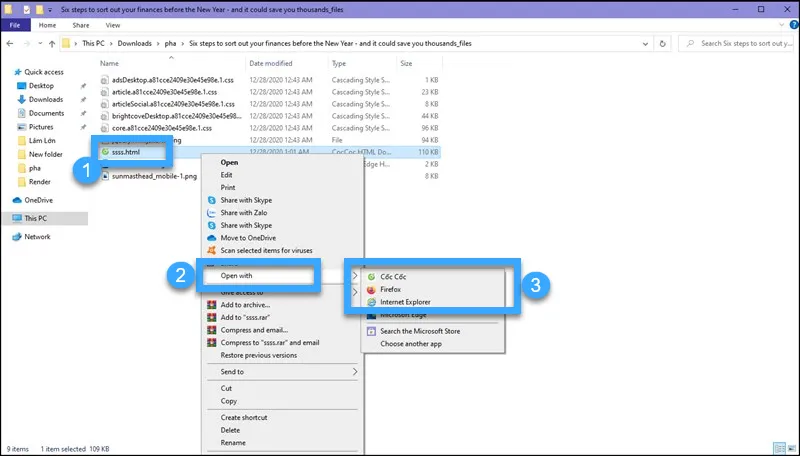Click Choose another app
This screenshot has width=800, height=456.
(x=411, y=344)
